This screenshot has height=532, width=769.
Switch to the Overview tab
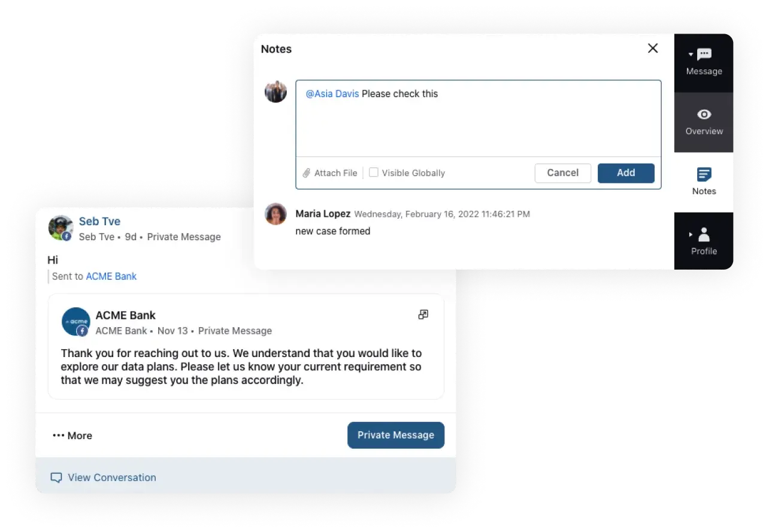(704, 122)
